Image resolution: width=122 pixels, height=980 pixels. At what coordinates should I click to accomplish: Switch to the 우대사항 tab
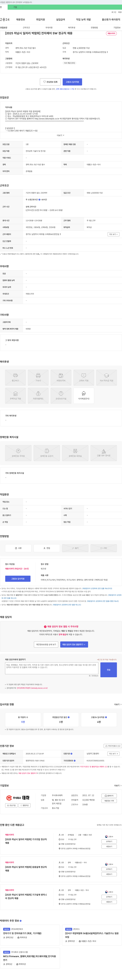point(49,27)
